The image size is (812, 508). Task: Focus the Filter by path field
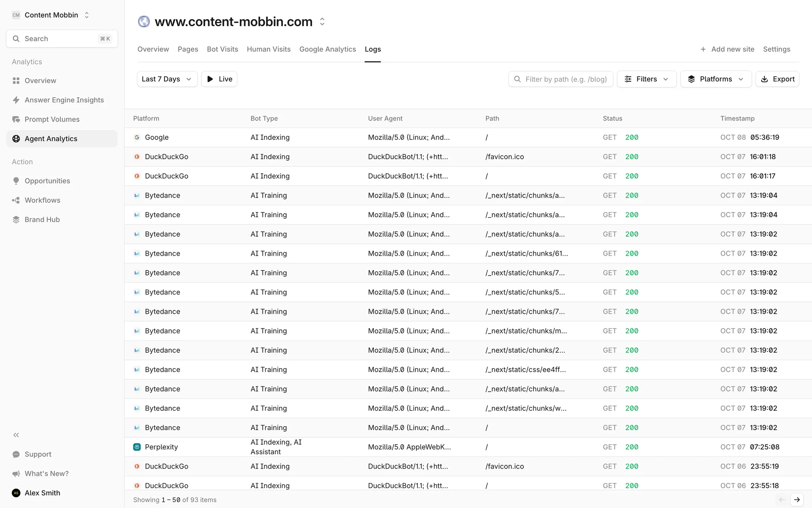[x=565, y=79]
